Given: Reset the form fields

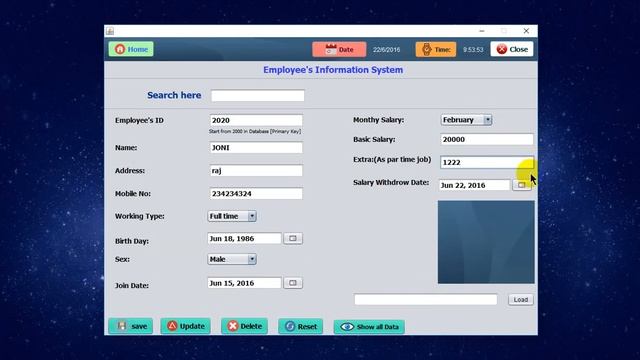Looking at the screenshot, I should click(300, 327).
